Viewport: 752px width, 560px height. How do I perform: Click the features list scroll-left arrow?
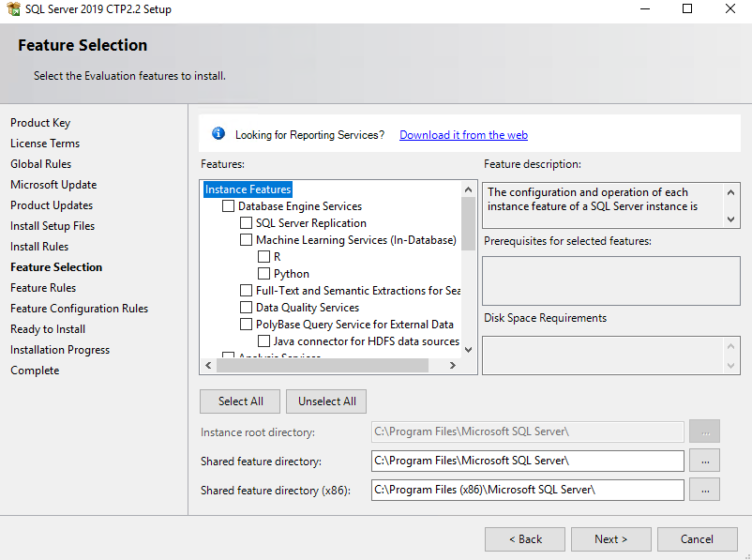tap(208, 365)
